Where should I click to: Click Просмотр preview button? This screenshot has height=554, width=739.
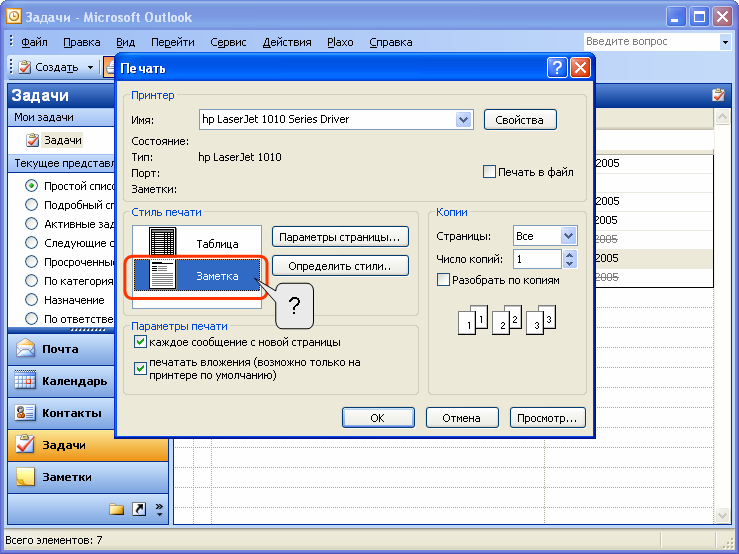tap(547, 418)
